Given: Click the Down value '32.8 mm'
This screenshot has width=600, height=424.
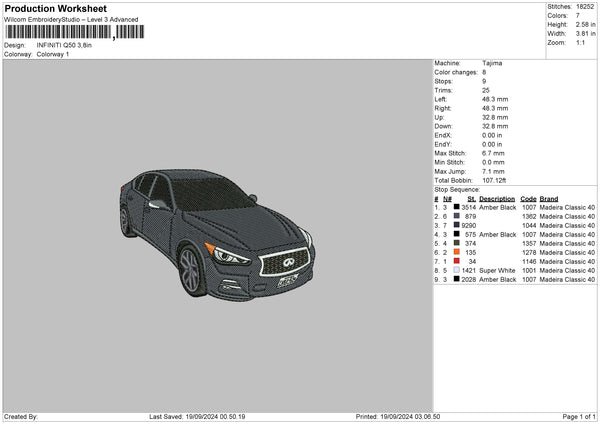Looking at the screenshot, I should [495, 126].
